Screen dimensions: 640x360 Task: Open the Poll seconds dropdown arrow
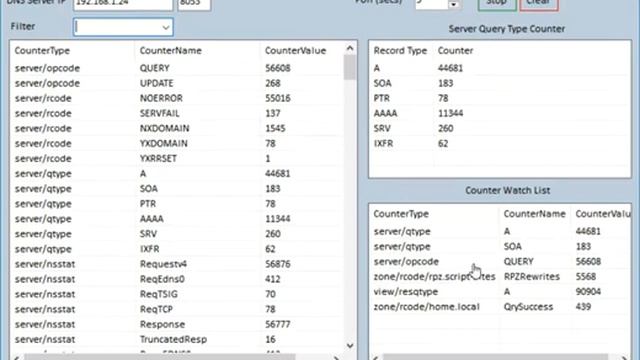pyautogui.click(x=453, y=4)
